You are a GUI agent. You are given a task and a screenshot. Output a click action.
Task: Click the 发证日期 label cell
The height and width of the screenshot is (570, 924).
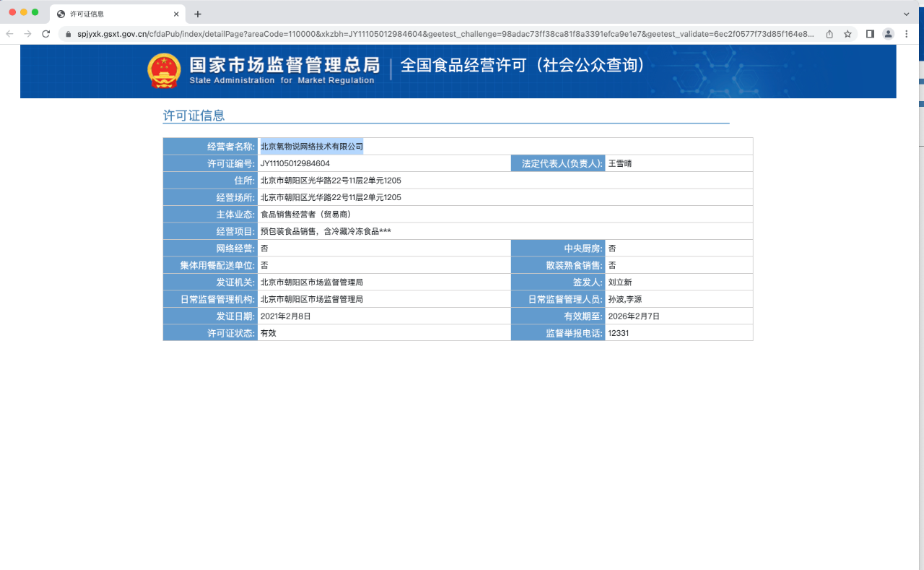[x=211, y=316]
